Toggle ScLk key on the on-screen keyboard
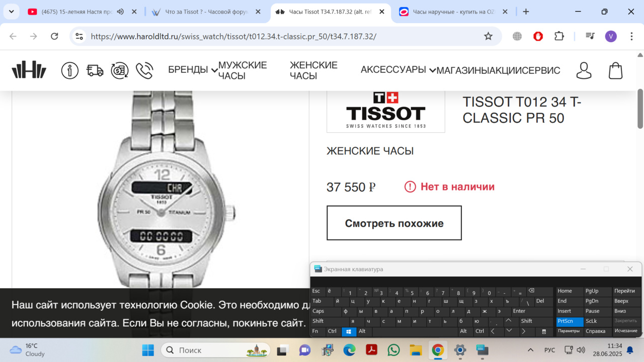 pyautogui.click(x=597, y=321)
